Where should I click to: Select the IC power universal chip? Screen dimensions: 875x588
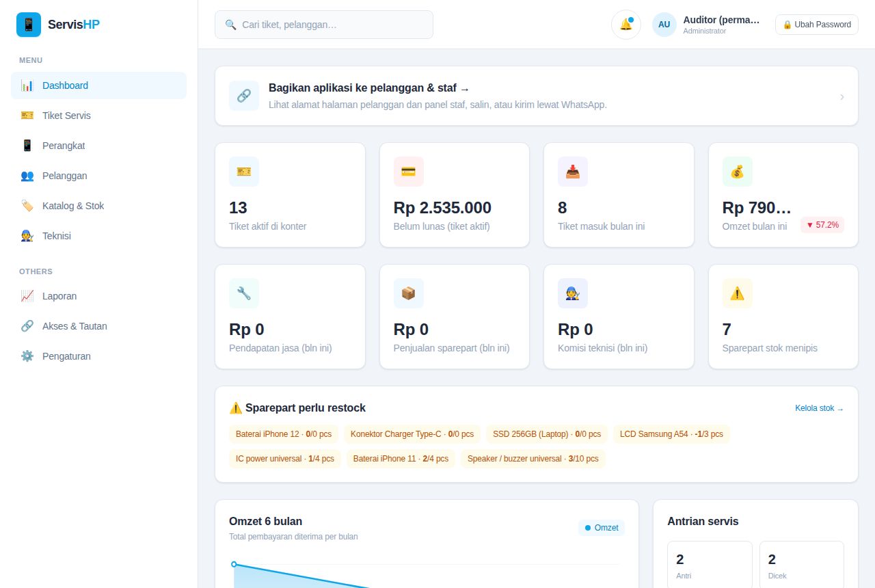[x=285, y=459]
